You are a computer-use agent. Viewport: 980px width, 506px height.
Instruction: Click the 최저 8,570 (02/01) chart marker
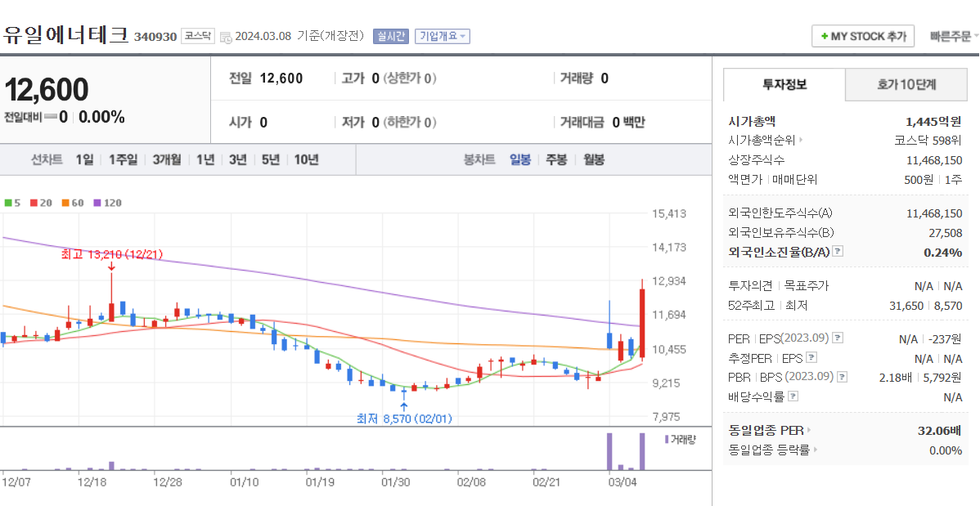tap(404, 419)
